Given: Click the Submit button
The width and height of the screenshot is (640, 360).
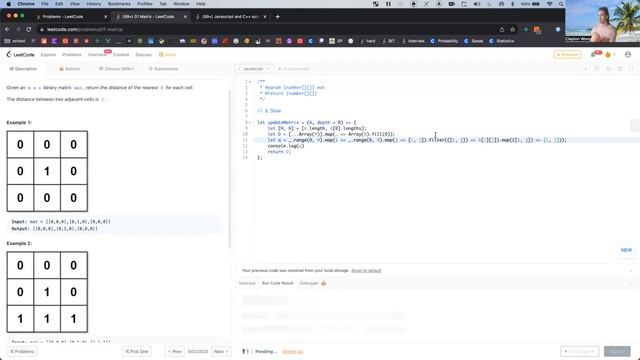Looking at the screenshot, I should (x=617, y=351).
